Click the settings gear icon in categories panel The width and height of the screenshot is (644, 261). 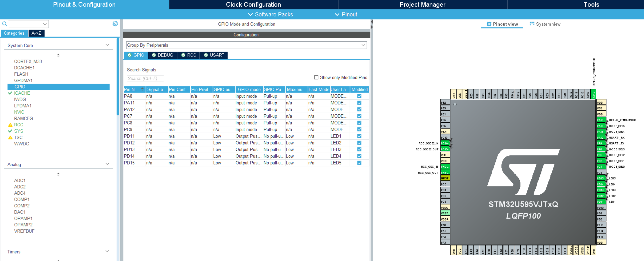tap(115, 24)
